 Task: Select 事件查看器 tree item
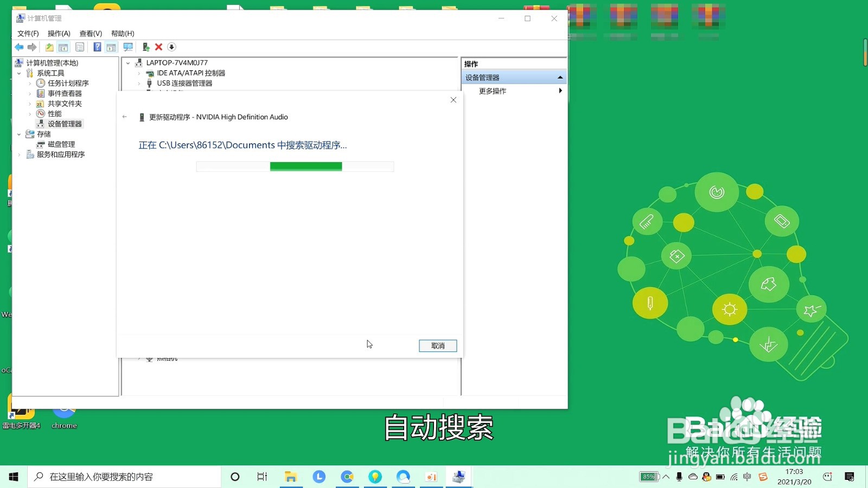pos(65,93)
